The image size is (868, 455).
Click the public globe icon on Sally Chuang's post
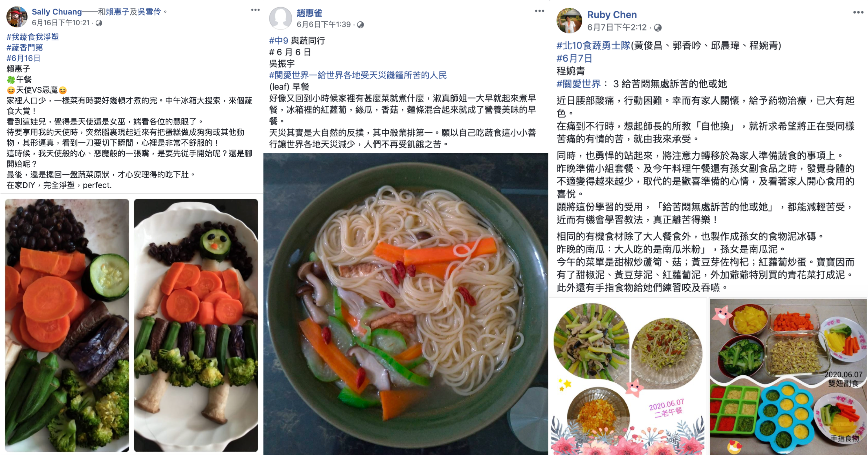click(99, 23)
